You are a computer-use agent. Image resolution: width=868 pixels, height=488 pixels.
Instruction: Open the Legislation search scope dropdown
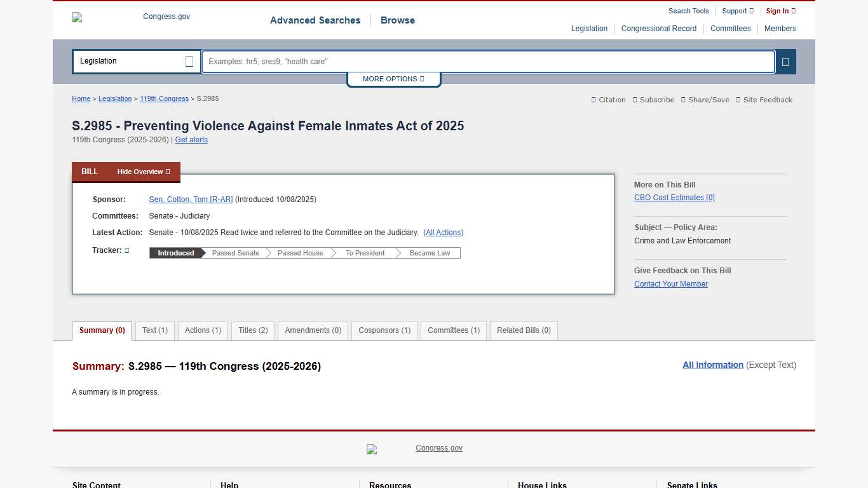point(135,61)
